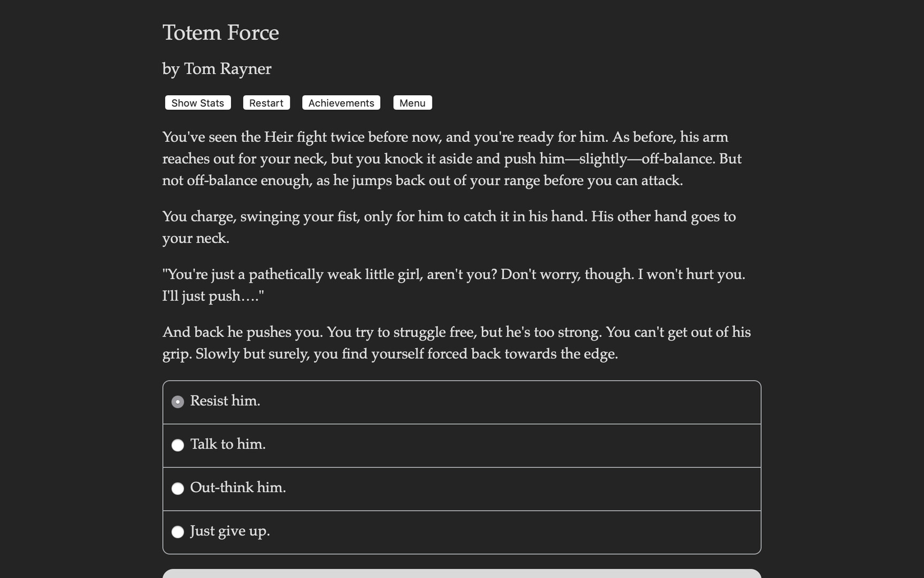Click the "Talk to him." text label
Viewport: 924px width, 578px height.
pos(228,445)
